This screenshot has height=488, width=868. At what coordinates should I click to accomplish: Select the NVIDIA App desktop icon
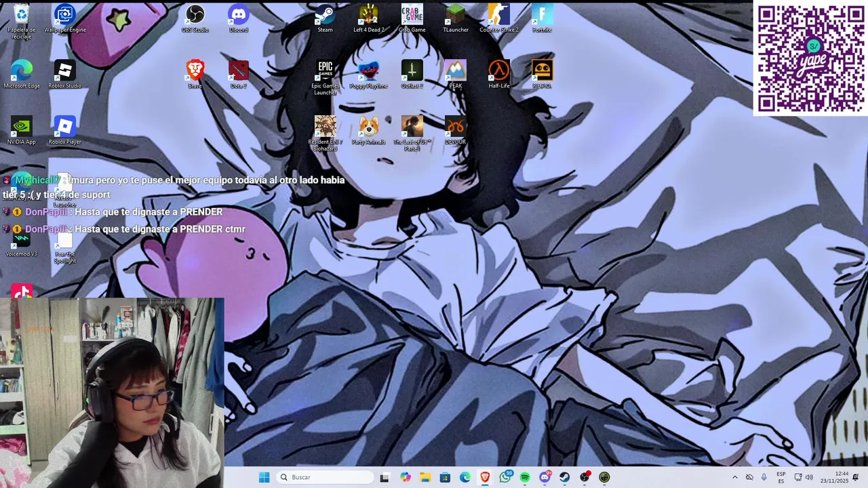[x=22, y=130]
